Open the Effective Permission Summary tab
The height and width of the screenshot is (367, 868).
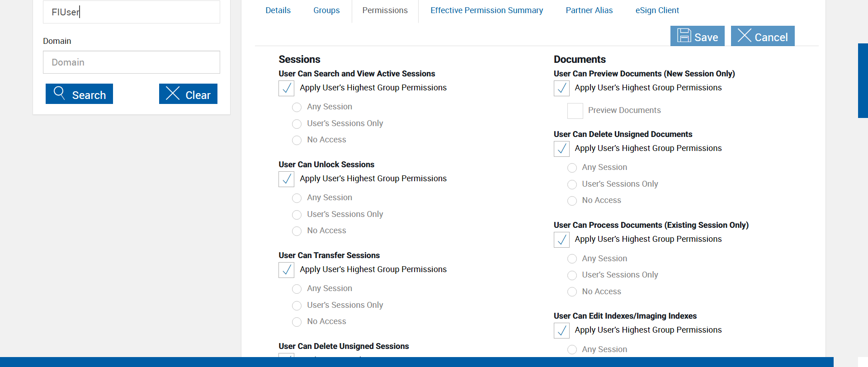click(x=486, y=10)
